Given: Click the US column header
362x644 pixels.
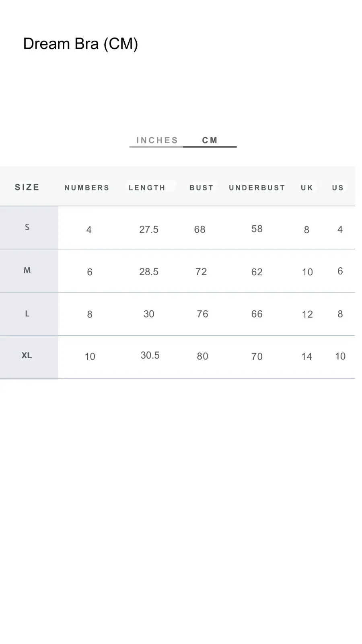Looking at the screenshot, I should pos(338,188).
